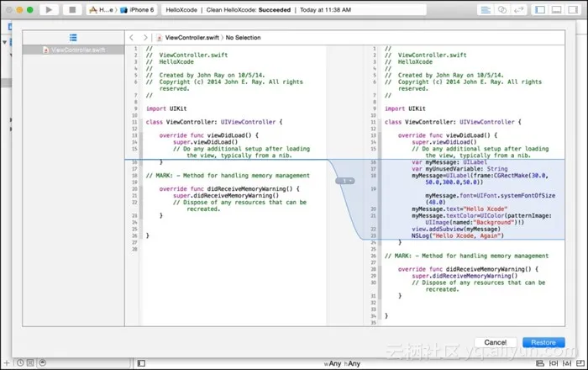
Task: Click the source-control status filter icon
Action: pos(30,363)
